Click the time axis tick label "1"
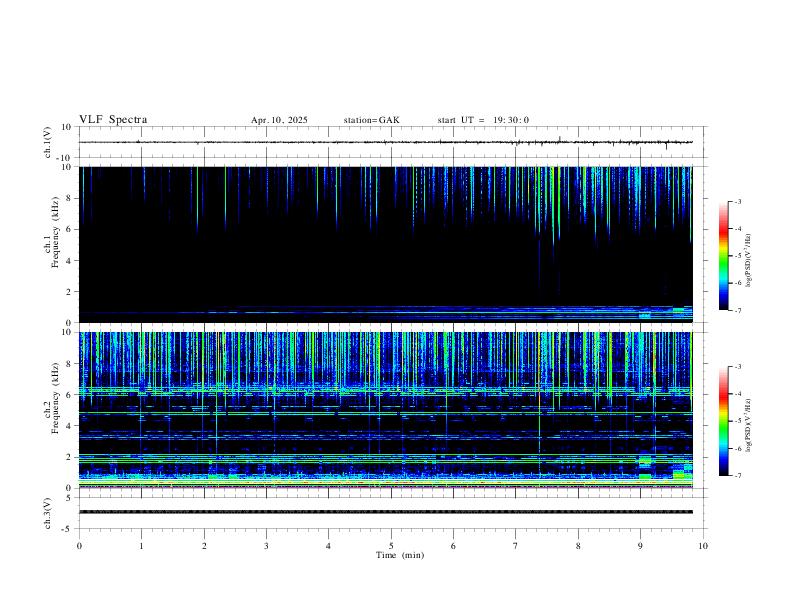Viewport: 792px width, 612px height. coord(141,546)
